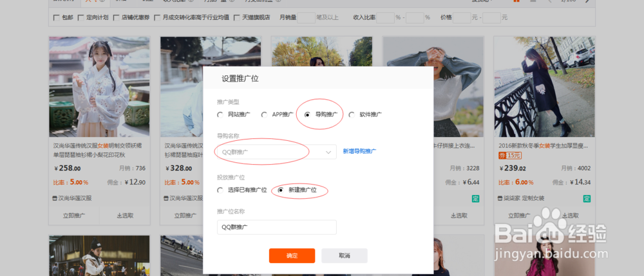Select the 新建推广位 radio button
This screenshot has height=276, width=644.
[x=281, y=190]
